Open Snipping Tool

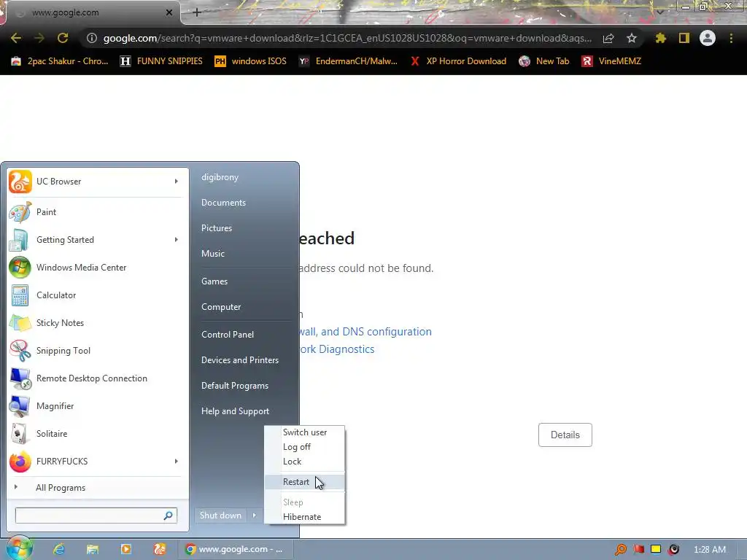96,351
